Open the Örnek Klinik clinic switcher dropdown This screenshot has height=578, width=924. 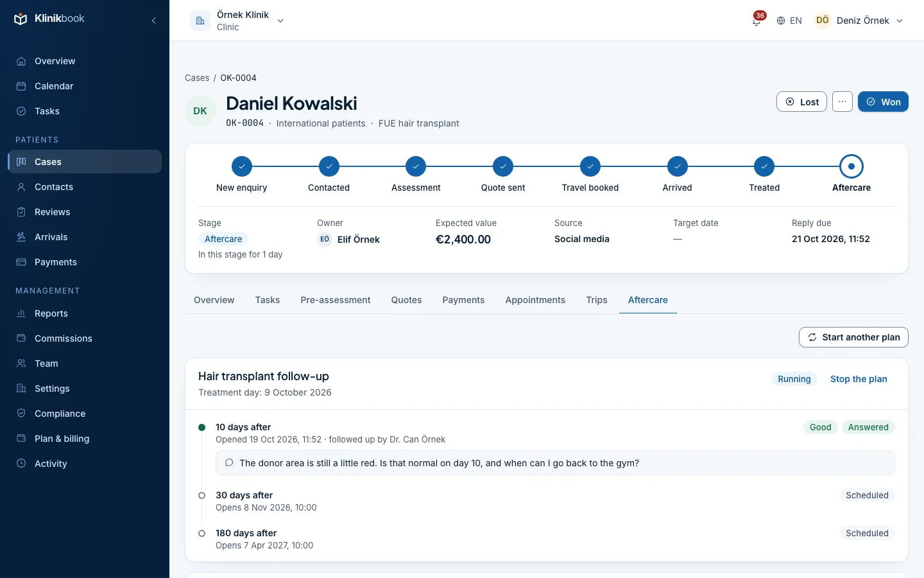pyautogui.click(x=237, y=21)
